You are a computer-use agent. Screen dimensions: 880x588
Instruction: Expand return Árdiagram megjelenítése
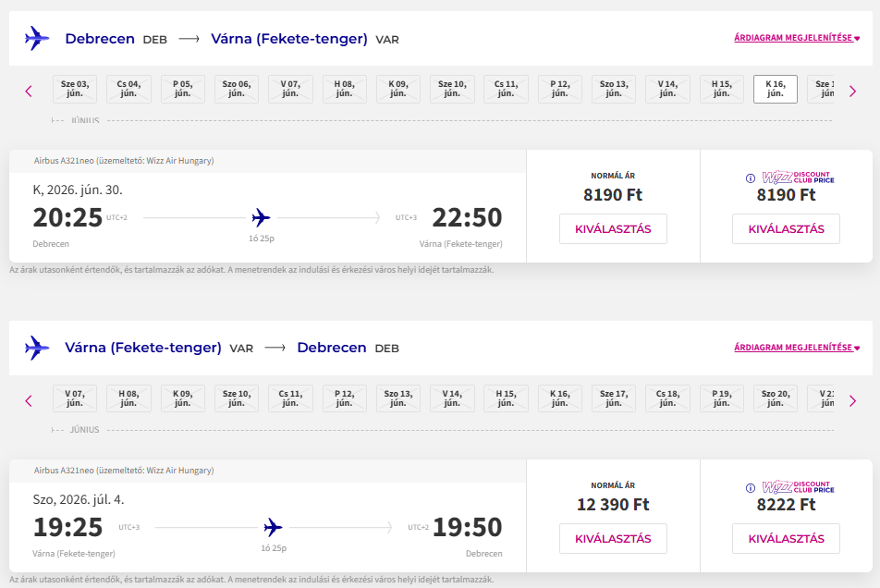(797, 348)
